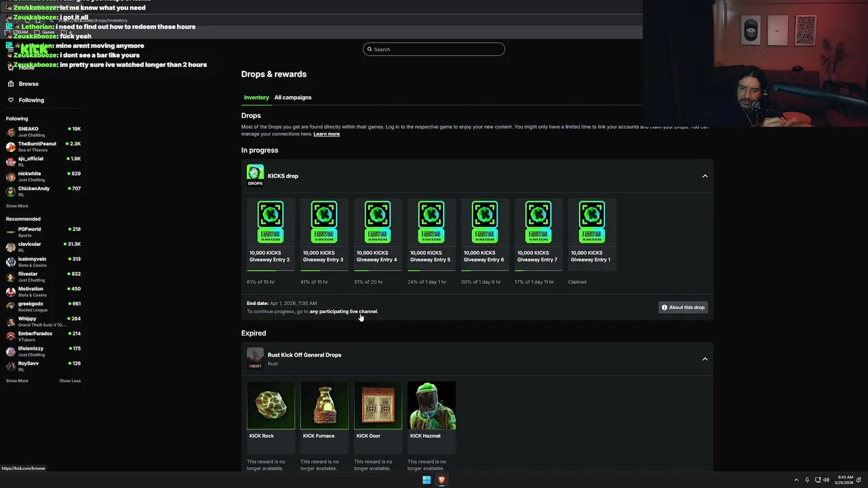The width and height of the screenshot is (868, 488).
Task: Show More following channels
Action: (17, 206)
